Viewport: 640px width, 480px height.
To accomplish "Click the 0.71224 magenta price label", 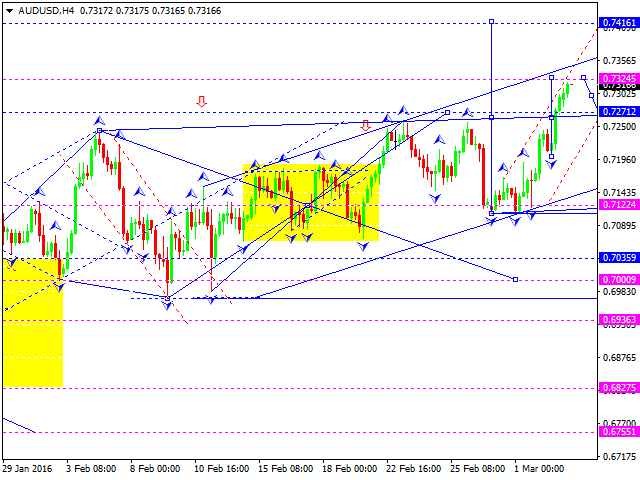I will pos(619,204).
